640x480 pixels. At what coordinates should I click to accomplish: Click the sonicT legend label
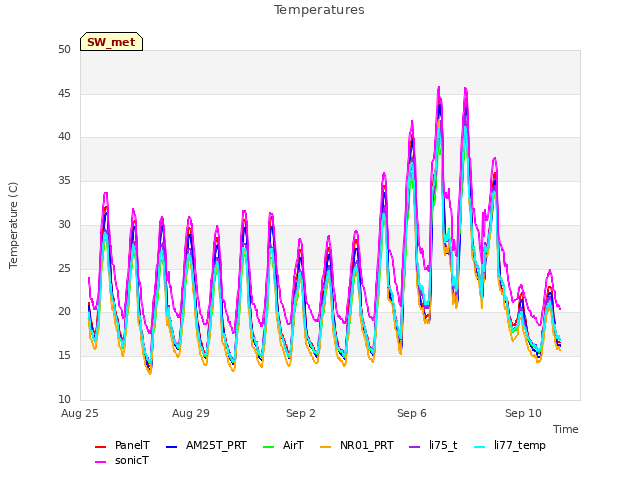131,460
